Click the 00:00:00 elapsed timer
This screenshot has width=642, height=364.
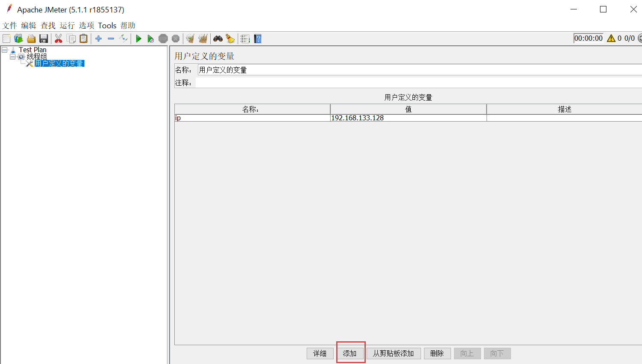click(588, 38)
